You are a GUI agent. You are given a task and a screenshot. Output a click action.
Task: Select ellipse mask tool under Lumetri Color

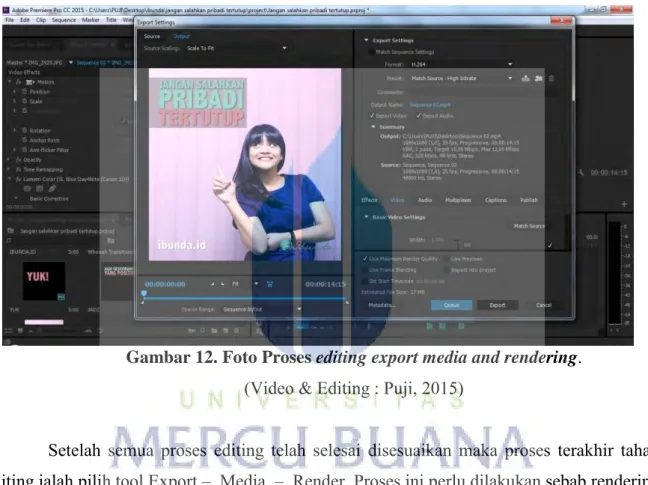pyautogui.click(x=27, y=189)
